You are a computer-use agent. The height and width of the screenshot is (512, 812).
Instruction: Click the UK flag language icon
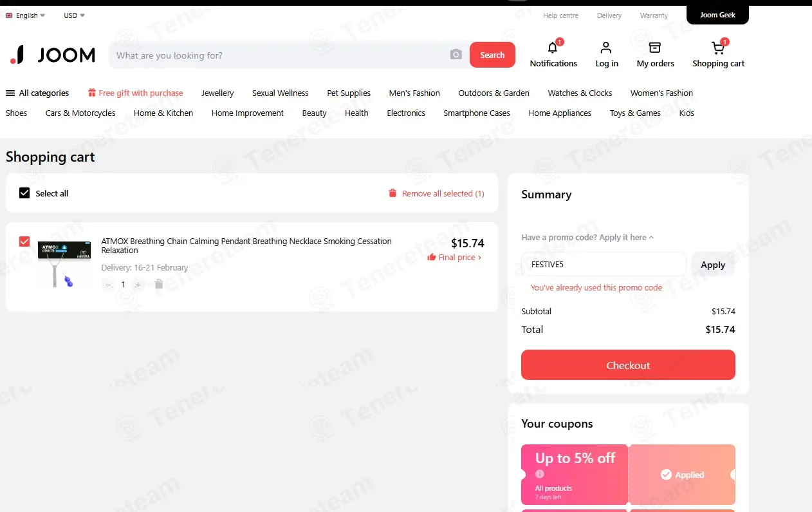coord(9,15)
